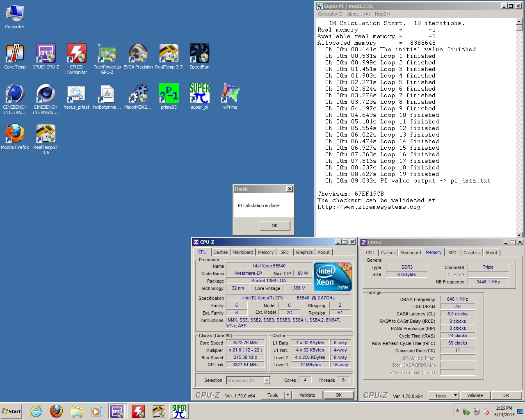The width and height of the screenshot is (525, 420).
Task: Switch to HWMonitor taskbar icon
Action: click(138, 411)
